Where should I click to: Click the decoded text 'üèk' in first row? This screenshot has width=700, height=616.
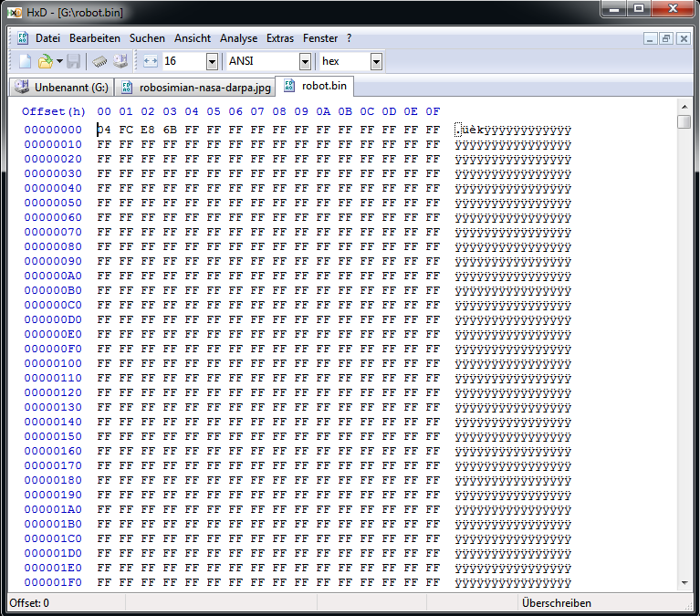click(x=474, y=130)
